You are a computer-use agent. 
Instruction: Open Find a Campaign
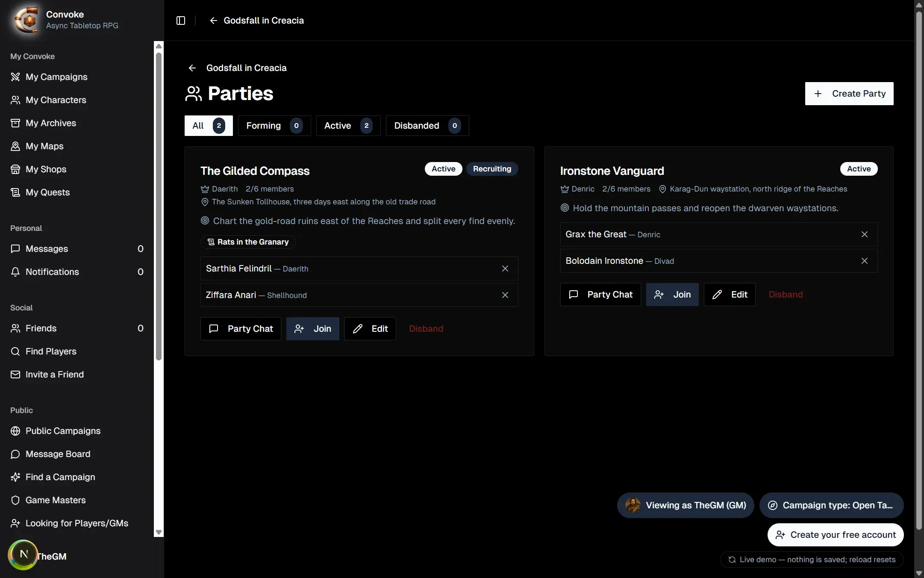coord(77,477)
